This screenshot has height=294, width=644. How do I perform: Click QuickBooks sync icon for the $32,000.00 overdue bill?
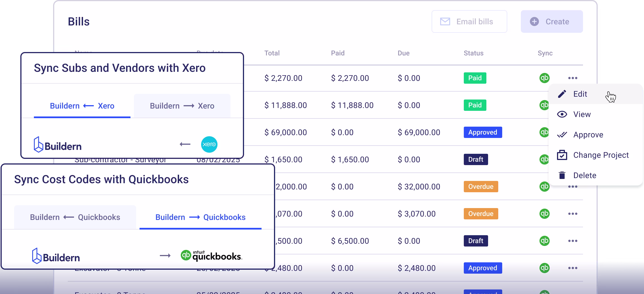coord(544,187)
